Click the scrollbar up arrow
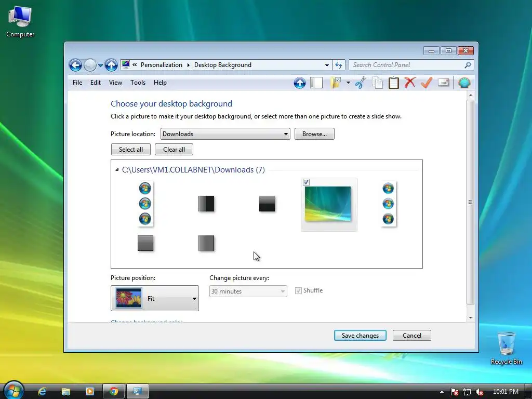Image resolution: width=532 pixels, height=399 pixels. click(471, 95)
